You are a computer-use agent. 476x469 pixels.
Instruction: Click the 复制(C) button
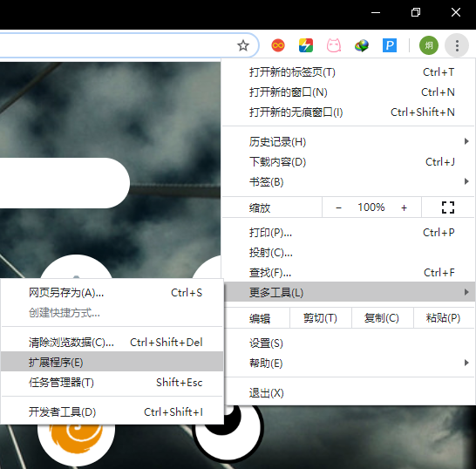tap(382, 318)
